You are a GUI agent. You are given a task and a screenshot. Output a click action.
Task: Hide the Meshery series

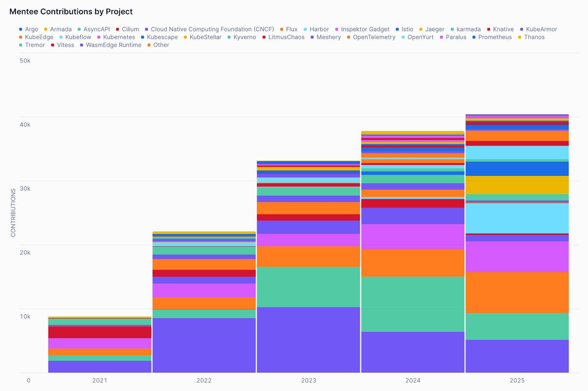(312, 37)
